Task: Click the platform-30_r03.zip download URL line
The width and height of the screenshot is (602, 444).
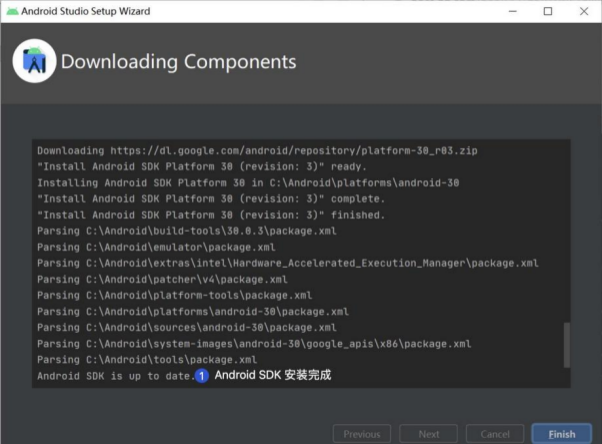Action: [257, 151]
